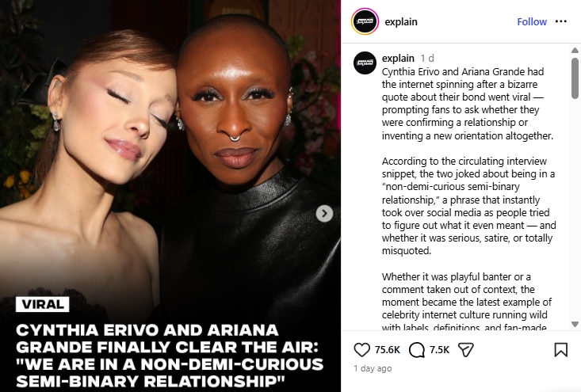Viewport: 581px width, 392px height.
Task: Click the VIRAL tag on the image
Action: (43, 304)
